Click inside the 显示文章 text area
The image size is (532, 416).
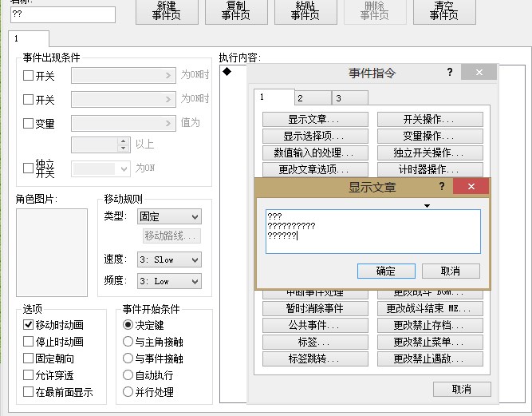[x=373, y=232]
